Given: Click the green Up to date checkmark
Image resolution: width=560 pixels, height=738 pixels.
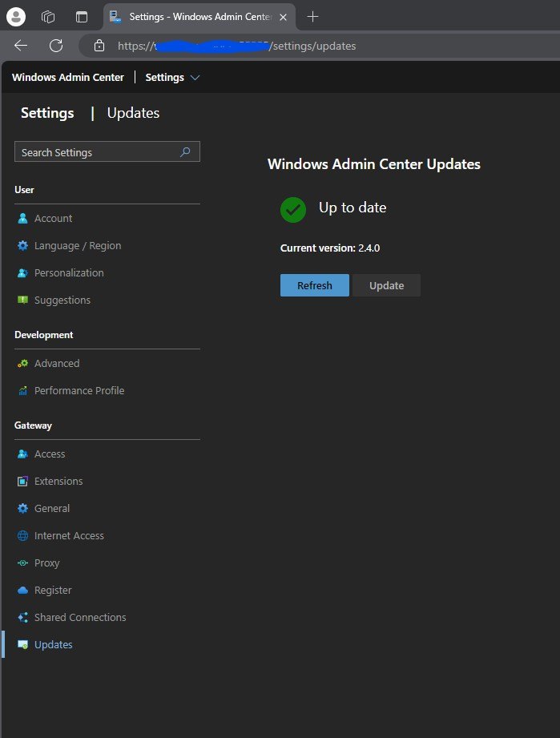Looking at the screenshot, I should point(293,209).
